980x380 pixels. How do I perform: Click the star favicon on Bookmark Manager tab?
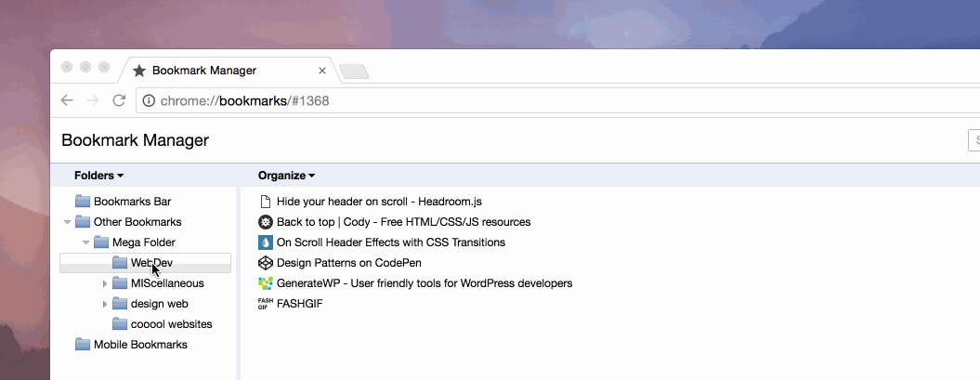139,71
